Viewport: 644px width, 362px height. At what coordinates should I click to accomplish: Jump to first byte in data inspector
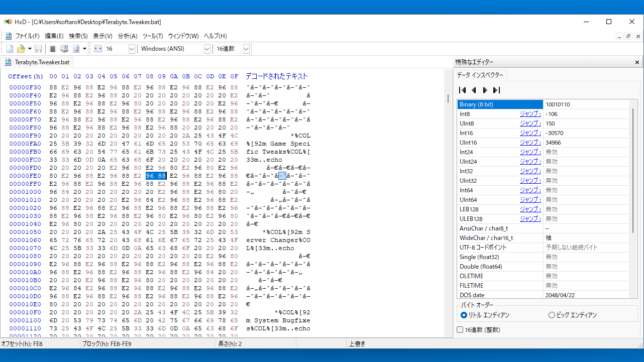click(x=463, y=90)
